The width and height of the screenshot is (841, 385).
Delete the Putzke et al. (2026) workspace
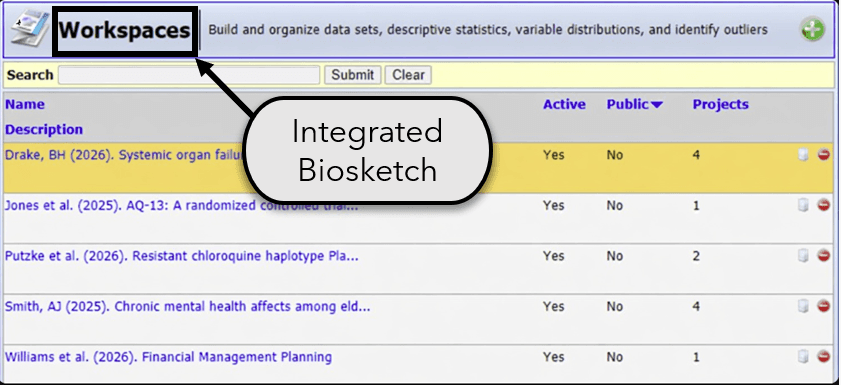[823, 256]
